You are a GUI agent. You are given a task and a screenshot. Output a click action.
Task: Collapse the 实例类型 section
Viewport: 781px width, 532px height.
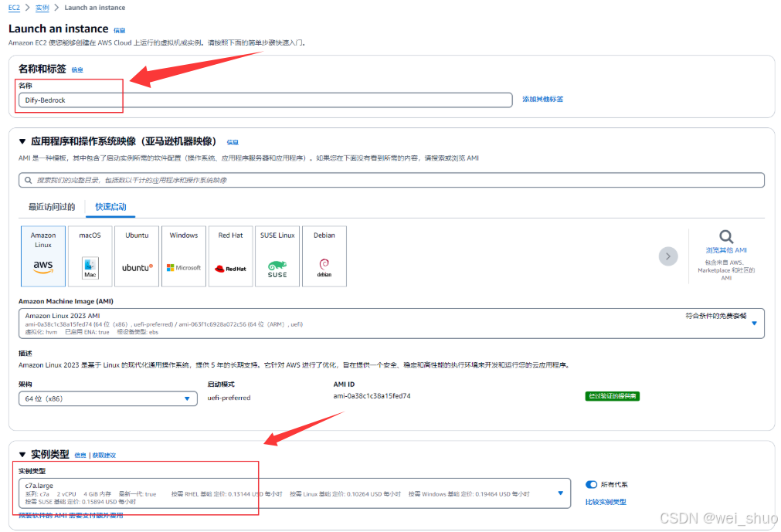pyautogui.click(x=22, y=455)
